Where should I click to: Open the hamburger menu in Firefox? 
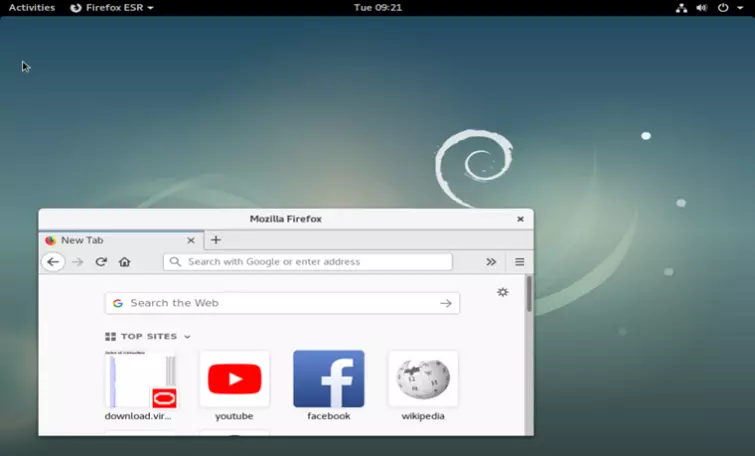[x=519, y=262]
